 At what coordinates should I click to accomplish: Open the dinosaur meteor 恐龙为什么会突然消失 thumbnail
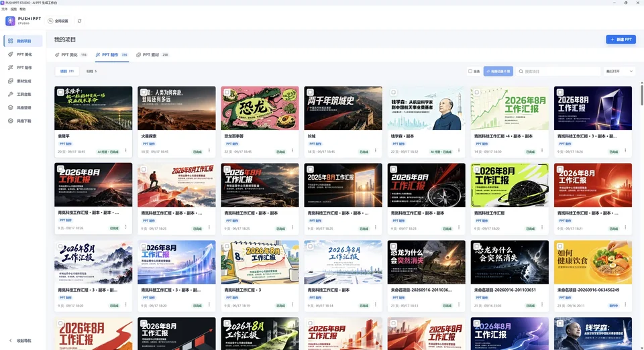(x=427, y=262)
